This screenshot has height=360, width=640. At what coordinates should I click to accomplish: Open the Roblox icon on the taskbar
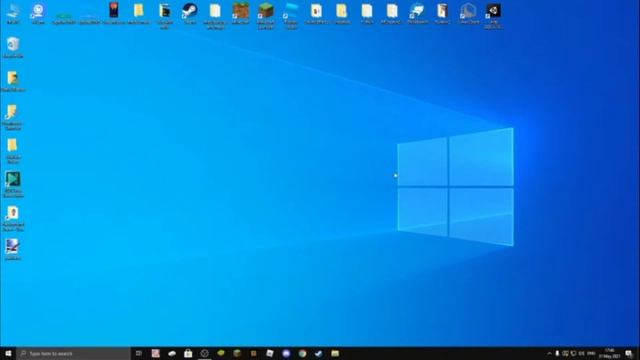[x=270, y=353]
